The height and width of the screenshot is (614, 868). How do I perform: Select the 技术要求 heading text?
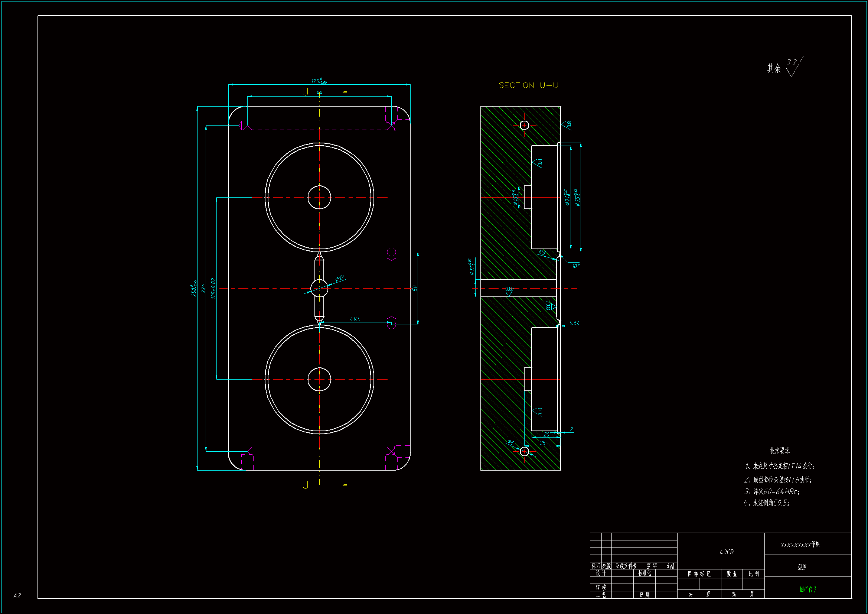click(x=780, y=451)
